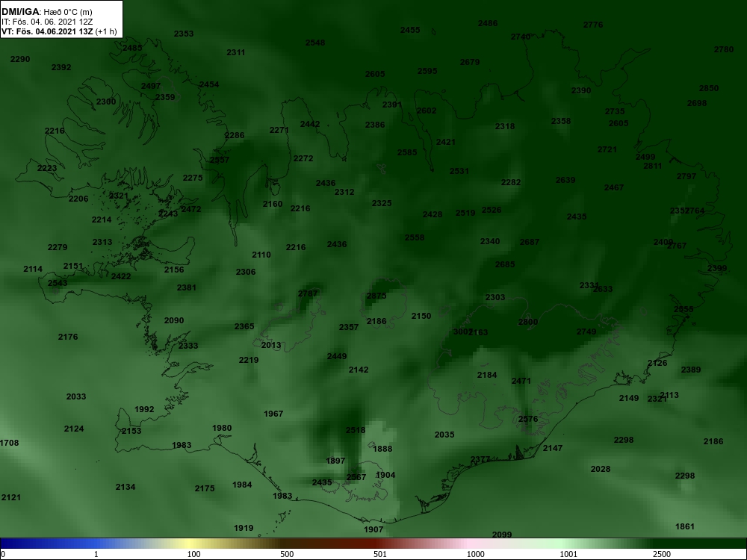This screenshot has width=747, height=560.
Task: Click the 500 label on the color scale
Action: coord(287,554)
